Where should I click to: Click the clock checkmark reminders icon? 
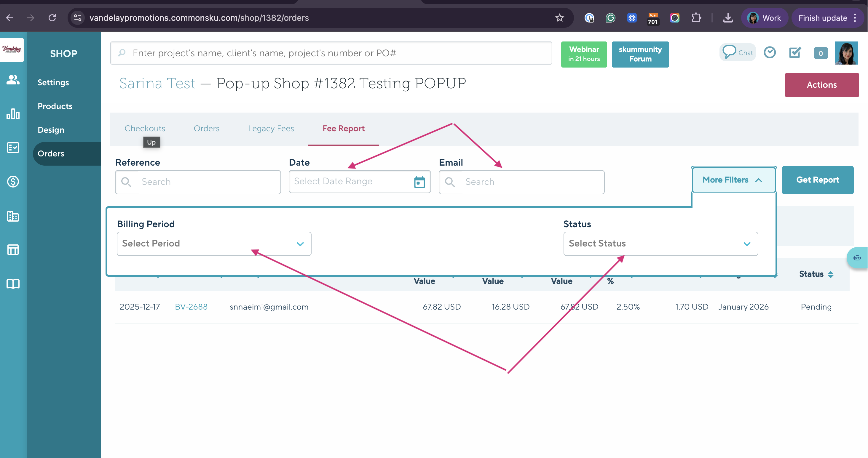(770, 52)
